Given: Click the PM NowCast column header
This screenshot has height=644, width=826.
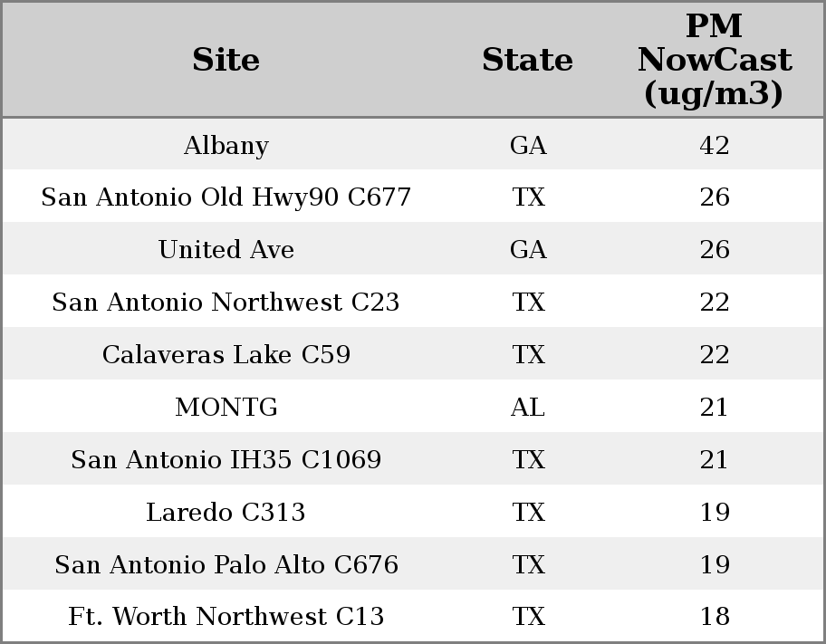Looking at the screenshot, I should (714, 61).
